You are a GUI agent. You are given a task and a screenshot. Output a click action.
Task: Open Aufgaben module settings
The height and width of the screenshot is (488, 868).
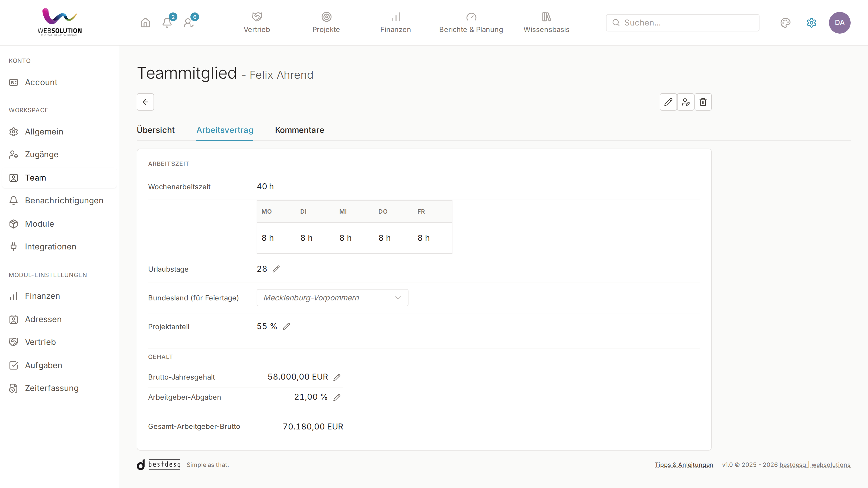click(59, 365)
